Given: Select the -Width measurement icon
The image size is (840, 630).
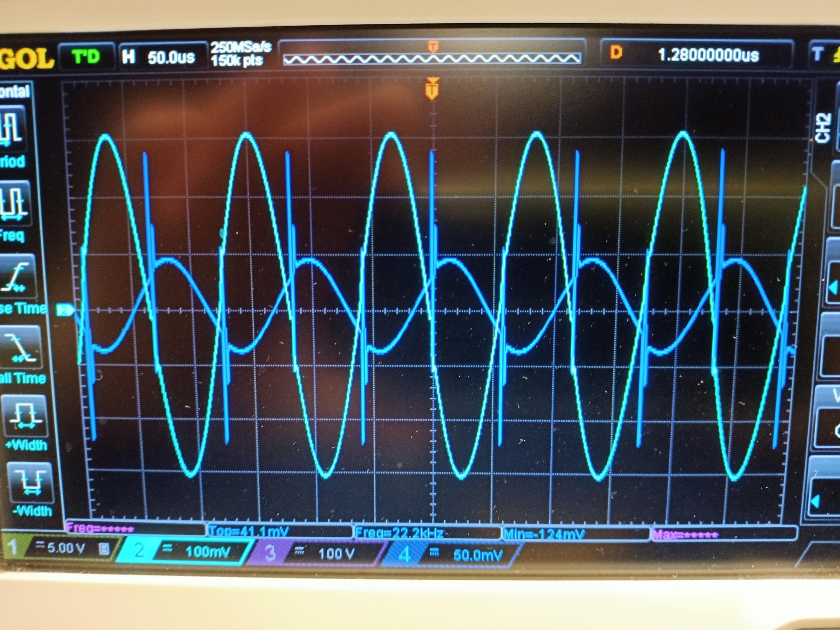Looking at the screenshot, I should click(x=30, y=483).
